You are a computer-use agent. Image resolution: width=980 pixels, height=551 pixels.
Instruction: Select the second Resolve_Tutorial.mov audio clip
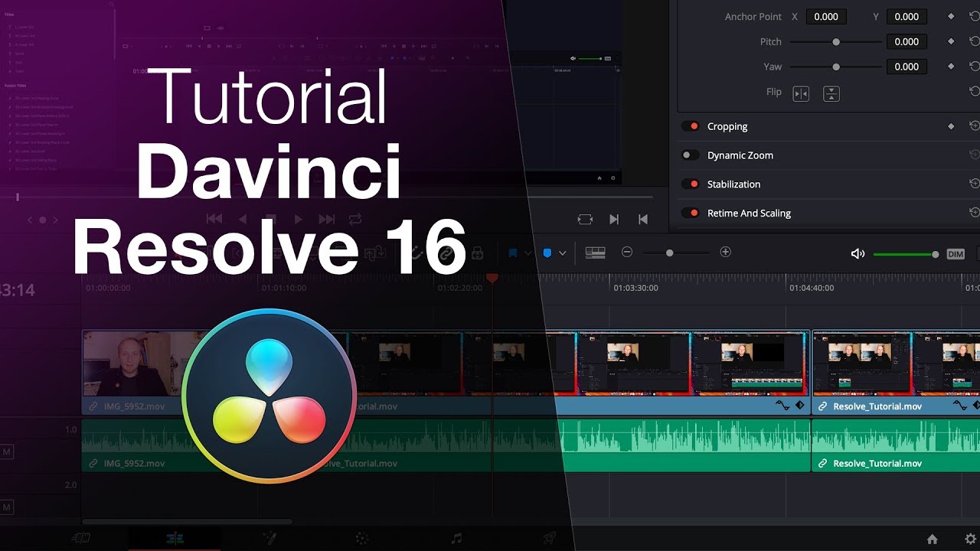(896, 445)
